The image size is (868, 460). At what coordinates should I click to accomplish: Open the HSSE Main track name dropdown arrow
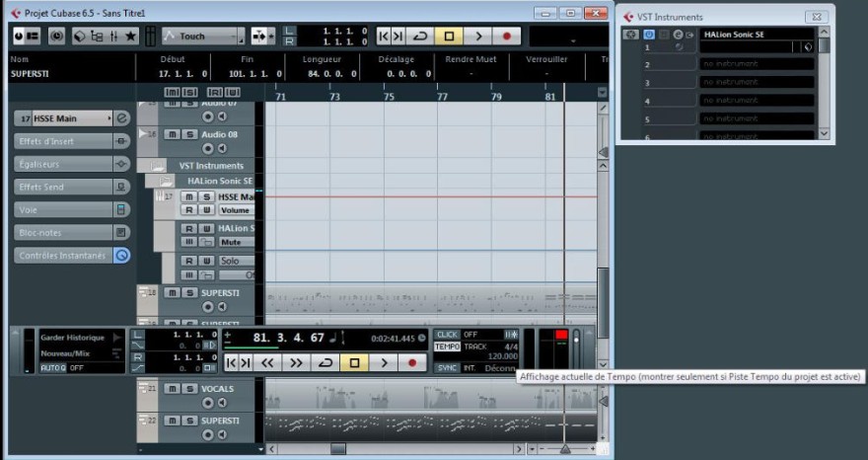point(109,118)
